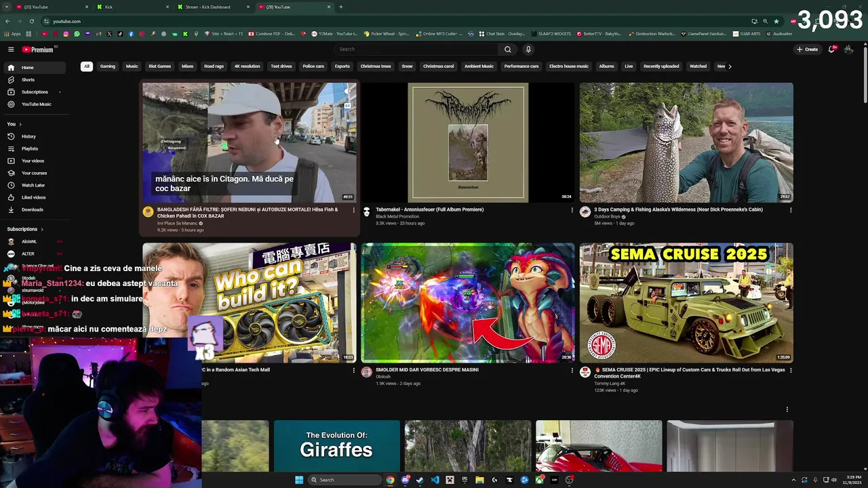This screenshot has height=488, width=868.
Task: Open the Smolder Mid video title
Action: tap(427, 370)
